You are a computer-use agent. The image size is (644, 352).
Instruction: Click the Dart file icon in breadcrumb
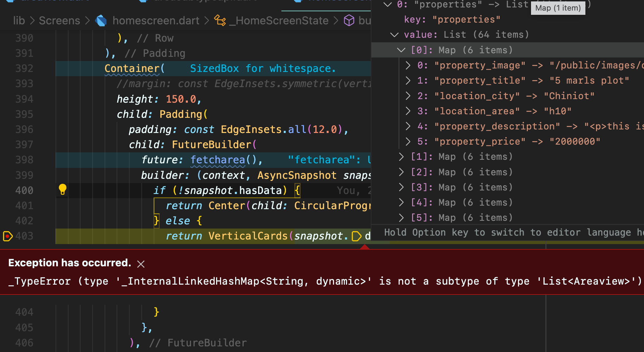click(x=101, y=21)
